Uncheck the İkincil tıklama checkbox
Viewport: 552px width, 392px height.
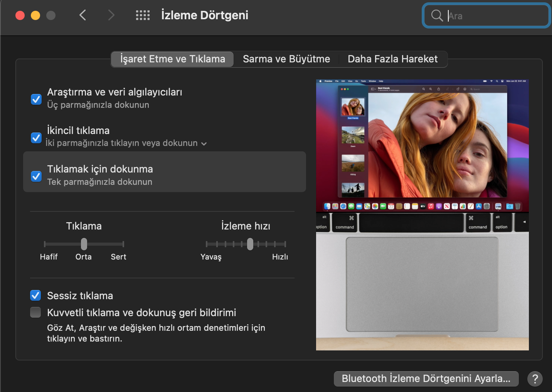click(x=36, y=137)
